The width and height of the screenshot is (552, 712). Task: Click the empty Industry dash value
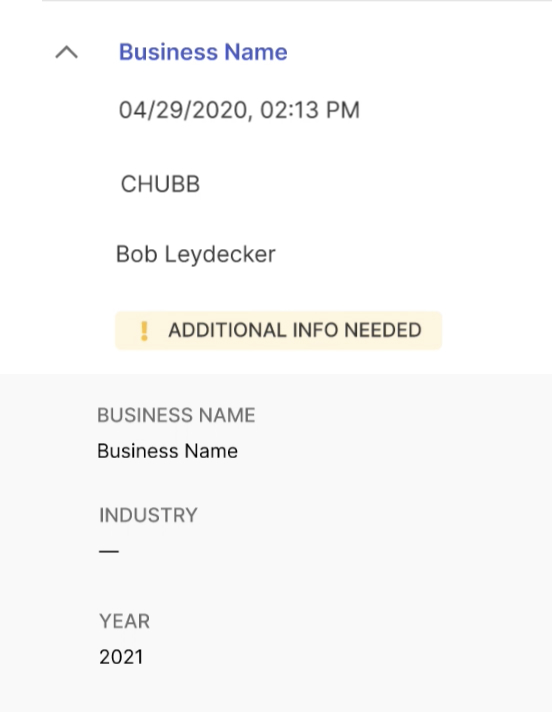[x=109, y=551]
